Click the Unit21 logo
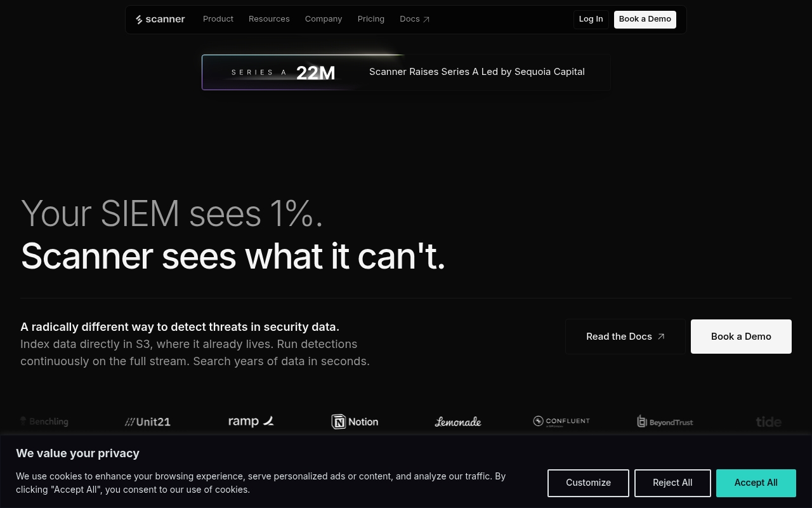The height and width of the screenshot is (508, 812). click(148, 422)
